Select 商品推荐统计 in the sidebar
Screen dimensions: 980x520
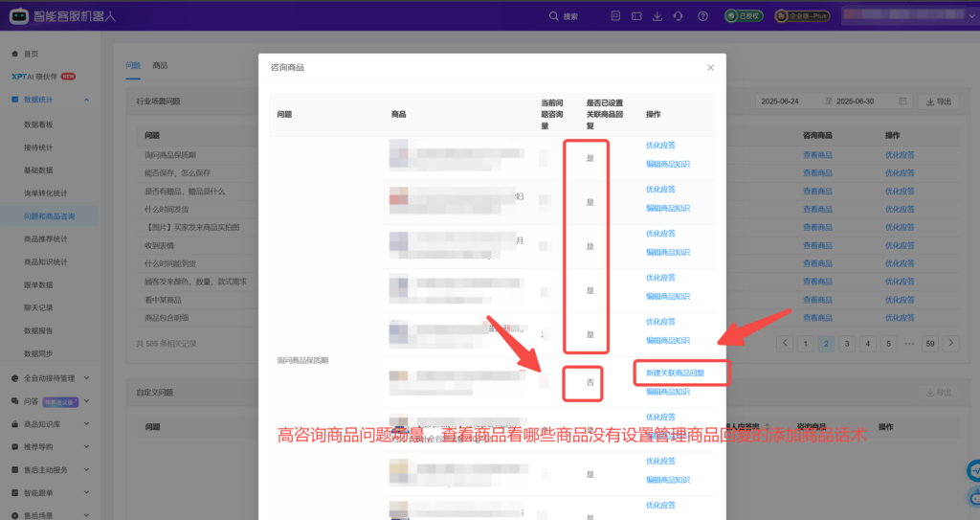[x=45, y=238]
